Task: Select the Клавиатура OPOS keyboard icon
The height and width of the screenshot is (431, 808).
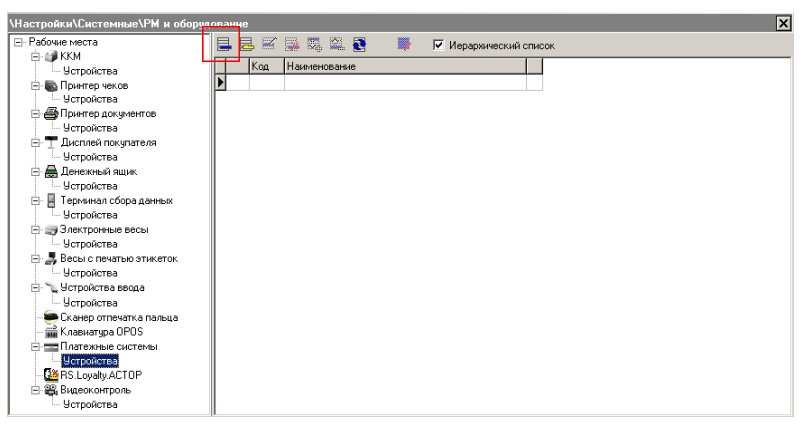Action: [51, 332]
